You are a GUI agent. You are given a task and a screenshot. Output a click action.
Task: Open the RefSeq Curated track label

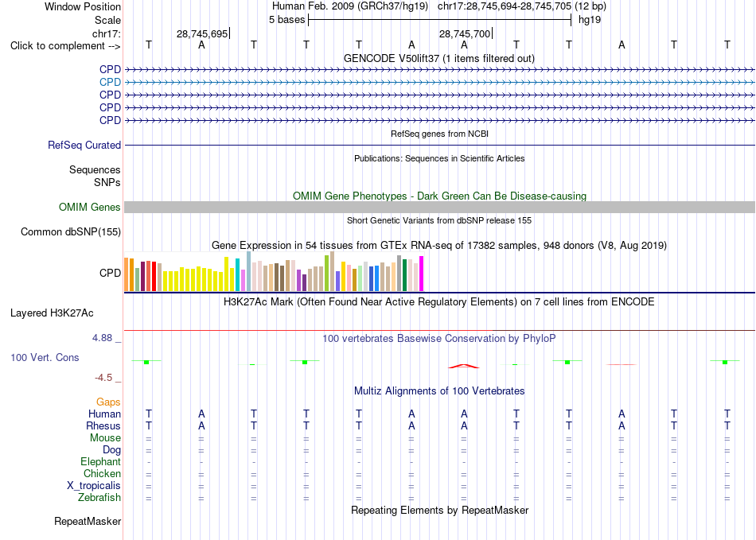pos(84,145)
